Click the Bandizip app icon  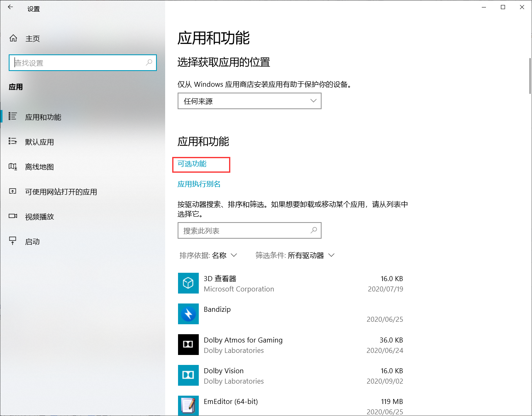click(188, 314)
